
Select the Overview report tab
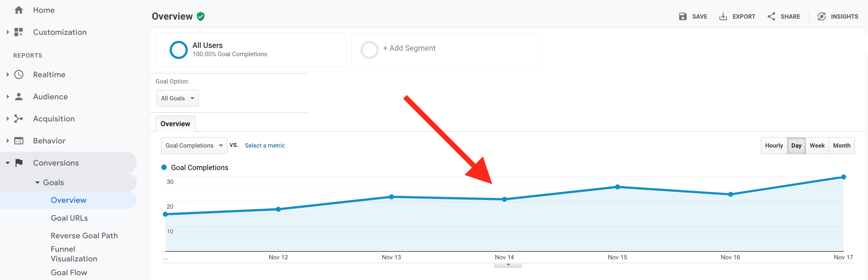point(175,124)
